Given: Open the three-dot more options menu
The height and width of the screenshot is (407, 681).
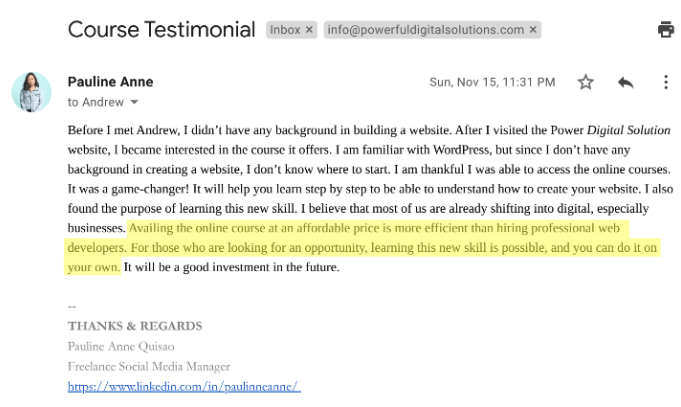Looking at the screenshot, I should pos(665,82).
